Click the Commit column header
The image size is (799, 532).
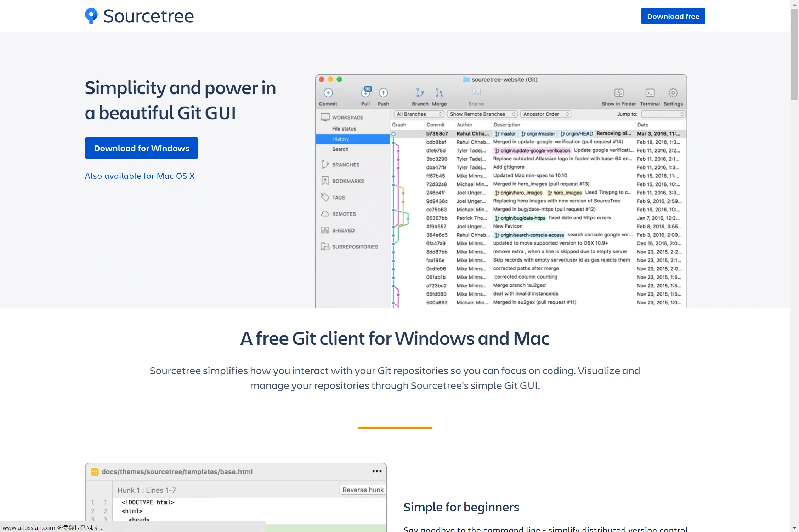435,125
